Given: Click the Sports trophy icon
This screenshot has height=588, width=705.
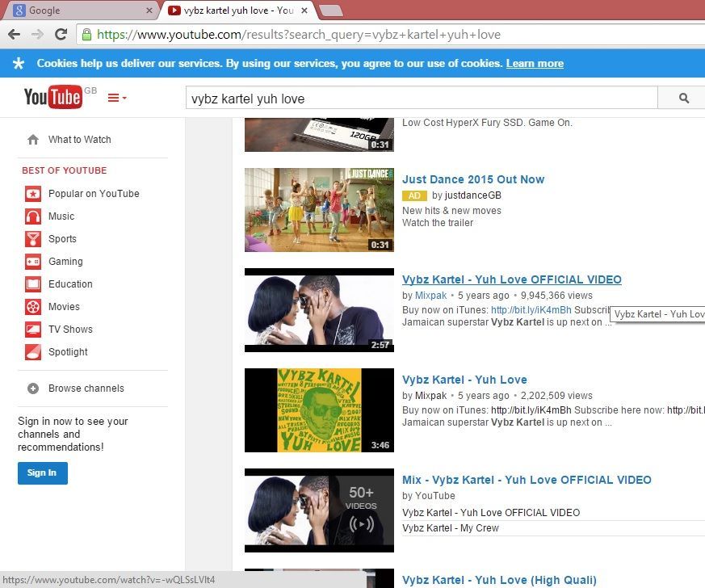Looking at the screenshot, I should coord(33,239).
